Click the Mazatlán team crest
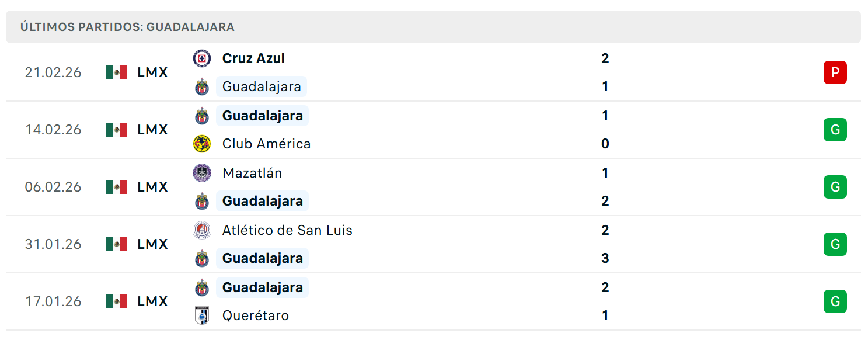Screen dimensions: 868x340 click(x=202, y=173)
